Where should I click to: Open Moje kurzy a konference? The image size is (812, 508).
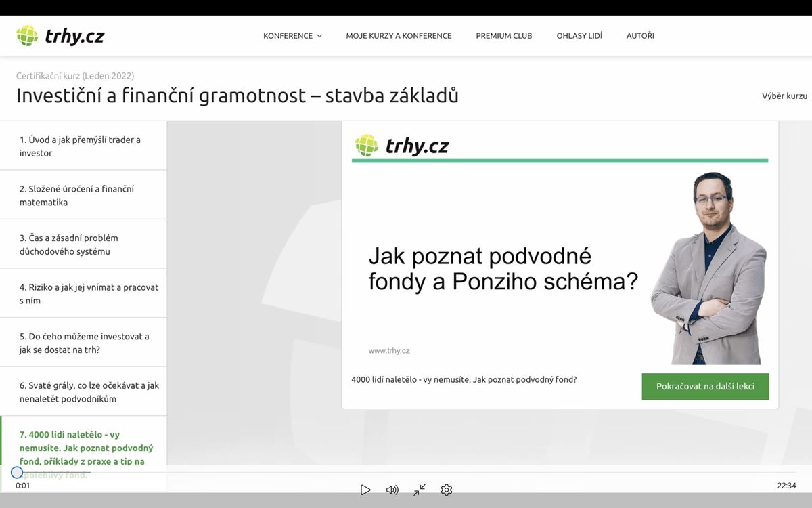399,36
